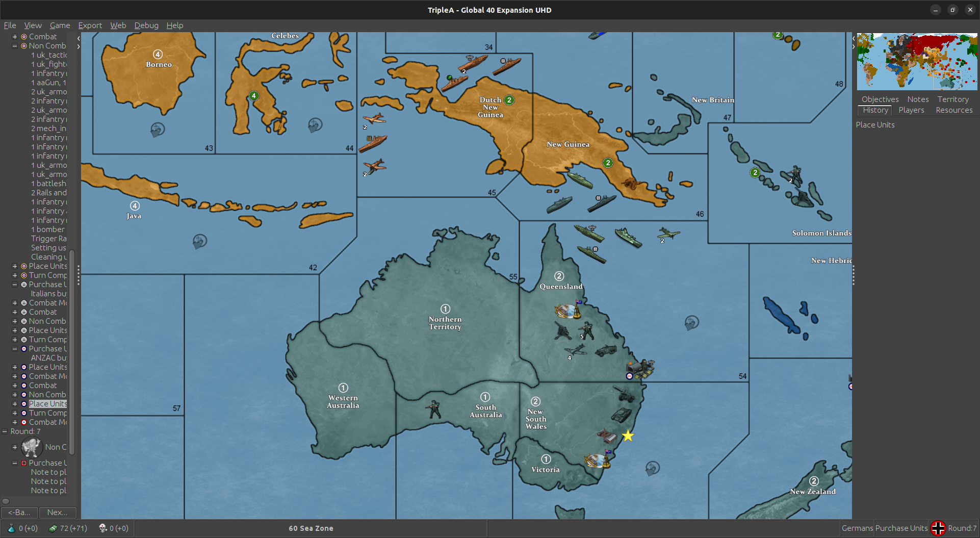Screen dimensions: 980x538
Task: Collapse the Purchase node above ANZAC bu
Action: point(15,349)
